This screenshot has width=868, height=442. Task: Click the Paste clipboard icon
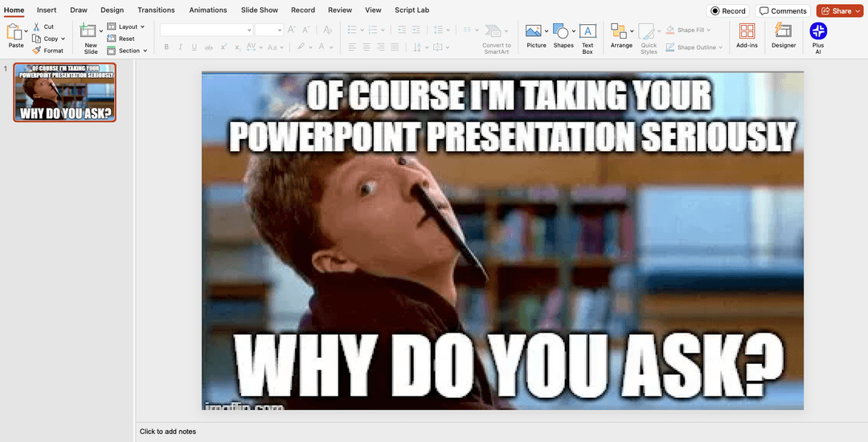tap(14, 33)
